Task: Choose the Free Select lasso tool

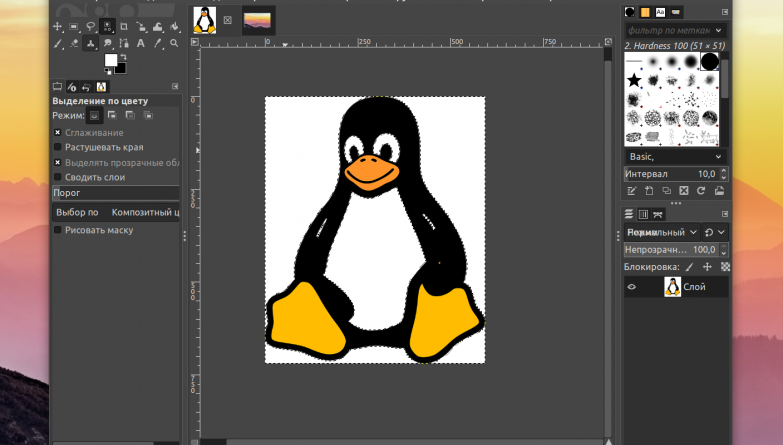Action: click(90, 26)
